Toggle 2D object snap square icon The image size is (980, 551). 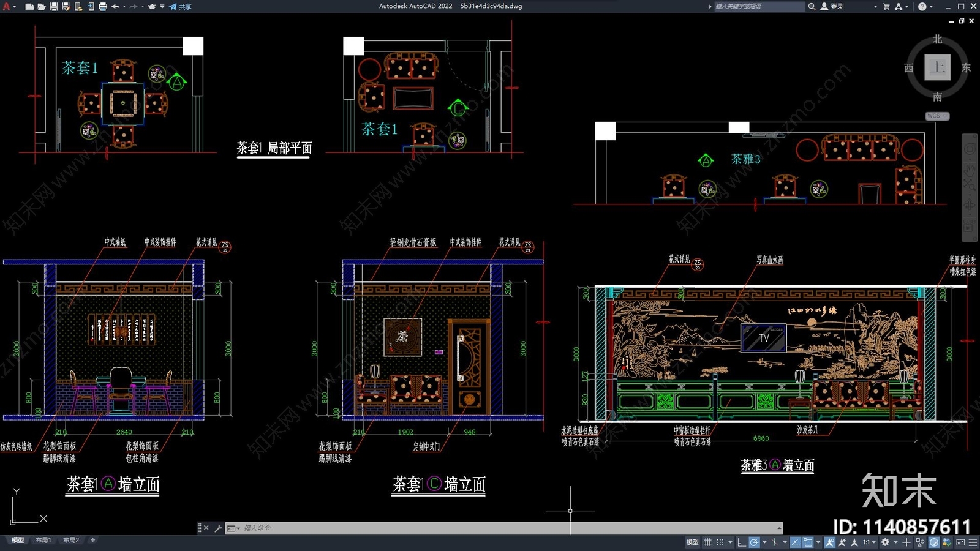click(808, 542)
